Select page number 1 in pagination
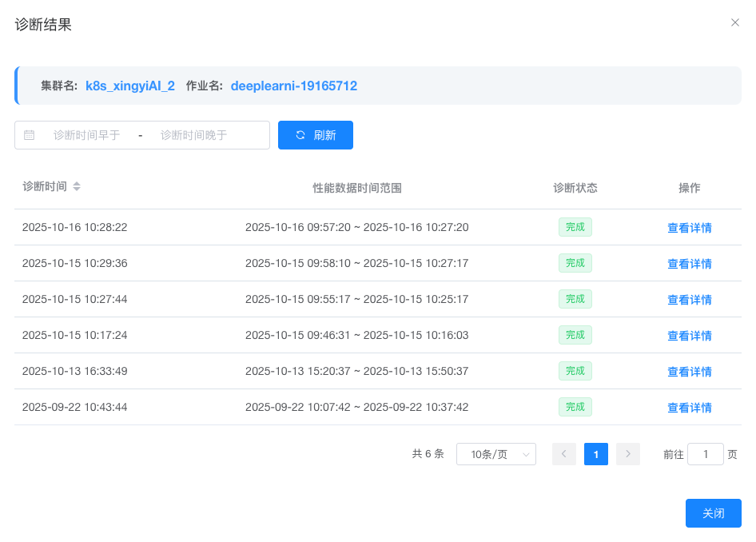This screenshot has height=542, width=756. tap(595, 454)
